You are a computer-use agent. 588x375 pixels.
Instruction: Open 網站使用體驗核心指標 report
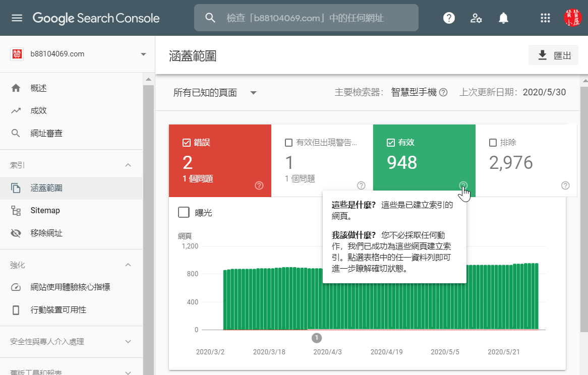tap(71, 287)
